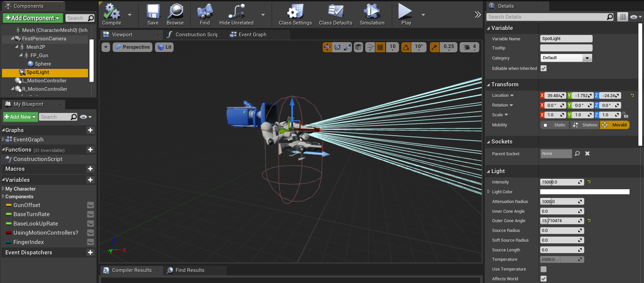Click the Search Details input field
This screenshot has height=283, width=644.
tap(547, 17)
